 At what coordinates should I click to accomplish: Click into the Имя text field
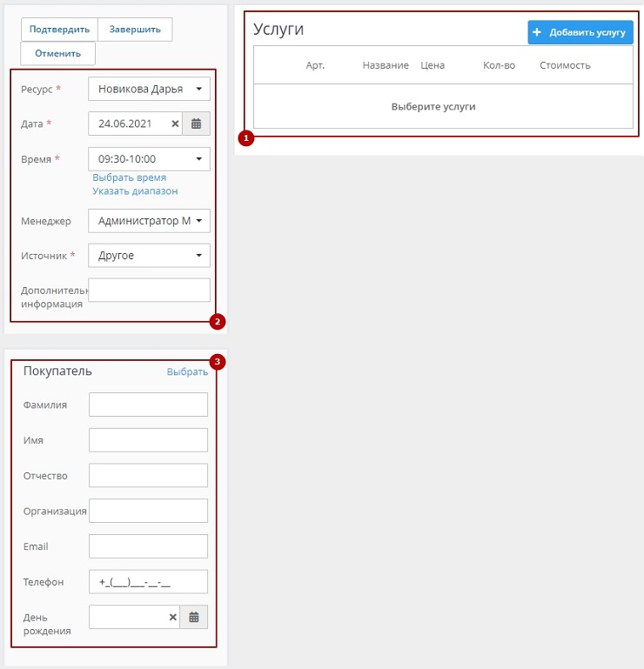point(148,440)
